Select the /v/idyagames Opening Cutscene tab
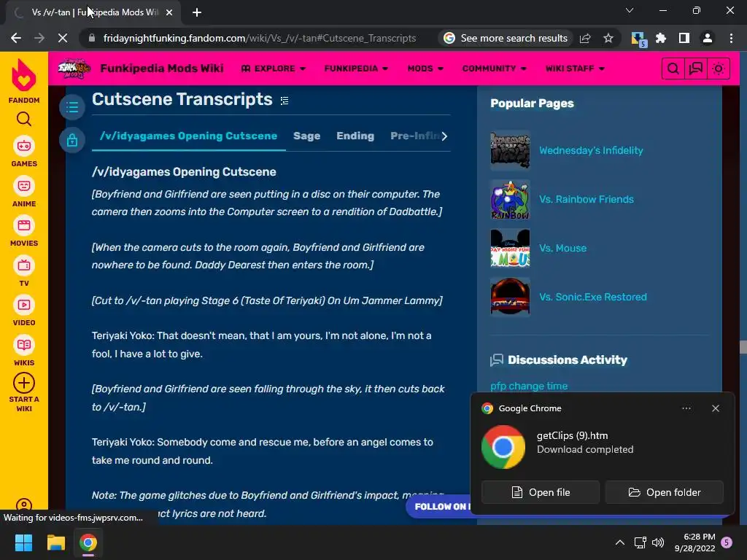 pos(189,136)
